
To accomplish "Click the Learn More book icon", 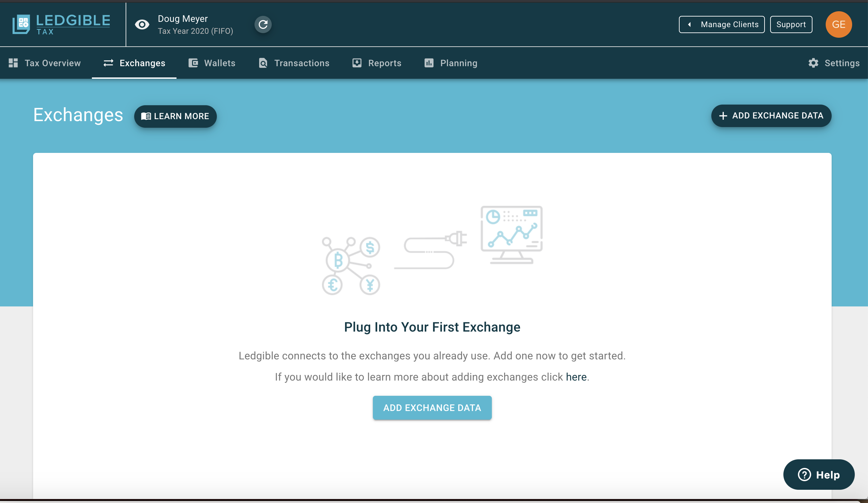I will pos(146,116).
